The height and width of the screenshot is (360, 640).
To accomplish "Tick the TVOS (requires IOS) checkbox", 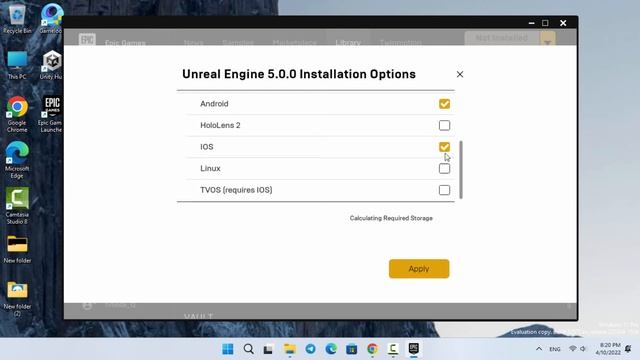I will coord(444,190).
